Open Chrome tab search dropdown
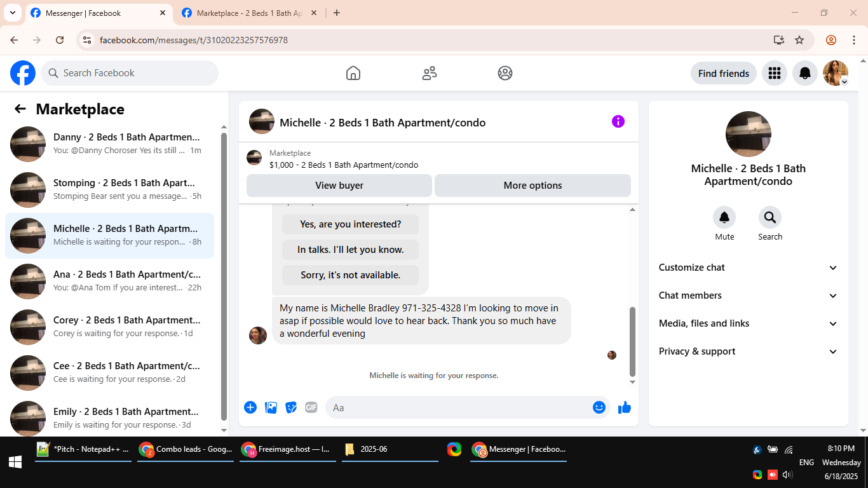The height and width of the screenshot is (488, 868). point(12,13)
